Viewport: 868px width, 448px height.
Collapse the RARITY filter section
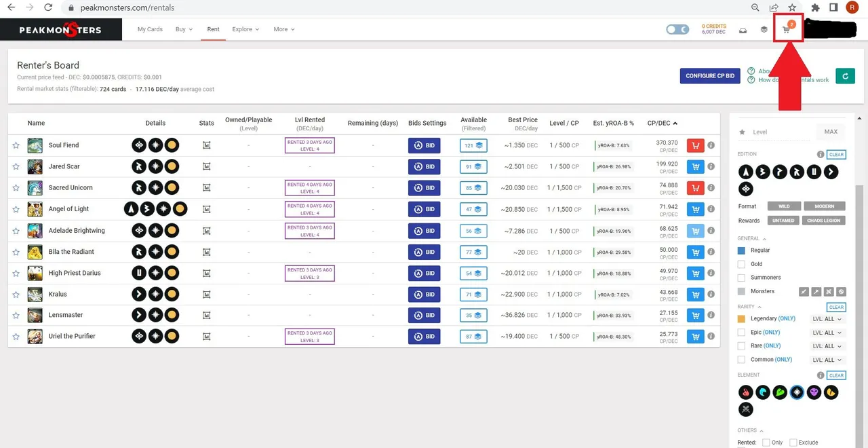751,307
